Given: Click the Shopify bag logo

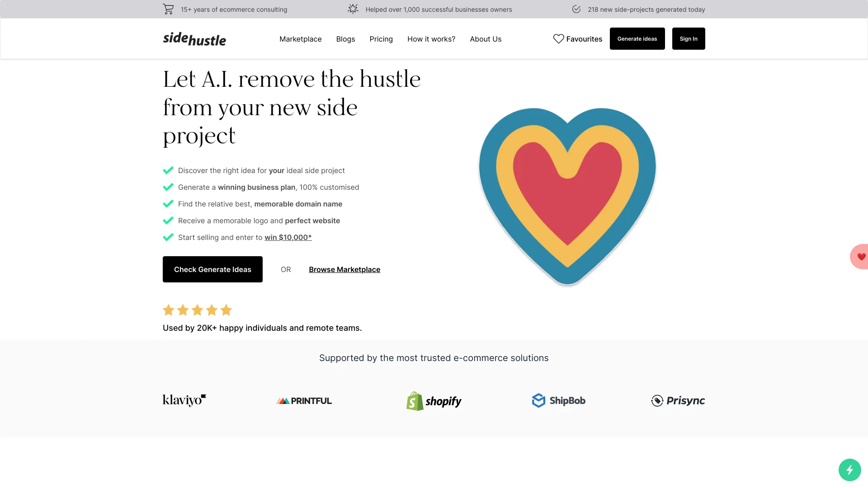Looking at the screenshot, I should 414,401.
